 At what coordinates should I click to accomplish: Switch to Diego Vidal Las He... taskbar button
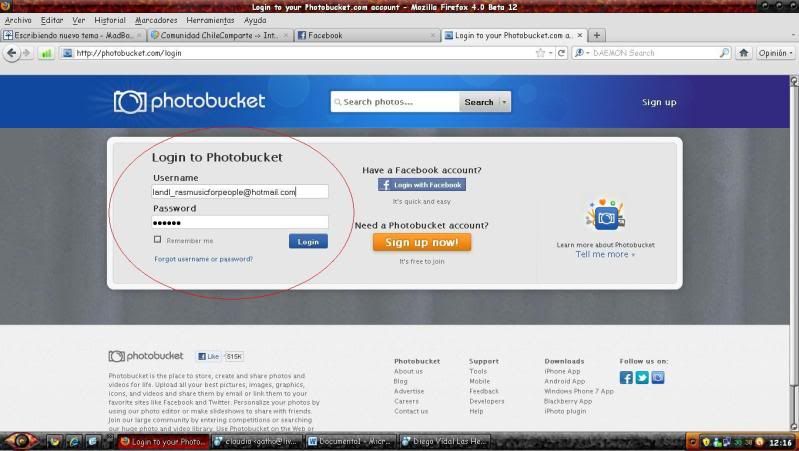pos(444,441)
